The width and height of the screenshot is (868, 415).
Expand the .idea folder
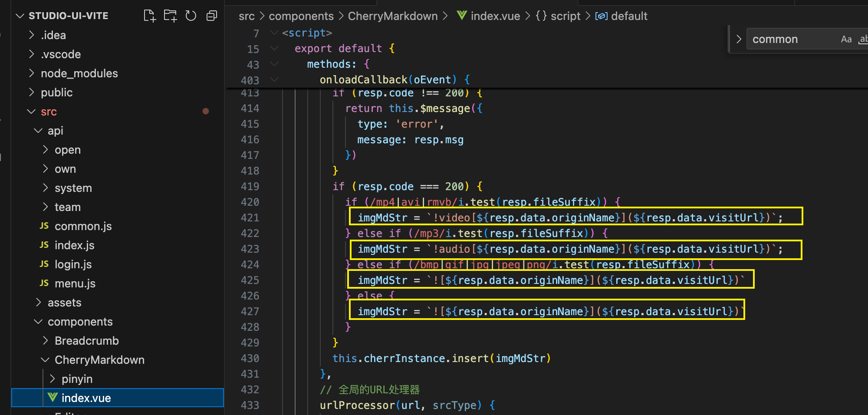(31, 35)
